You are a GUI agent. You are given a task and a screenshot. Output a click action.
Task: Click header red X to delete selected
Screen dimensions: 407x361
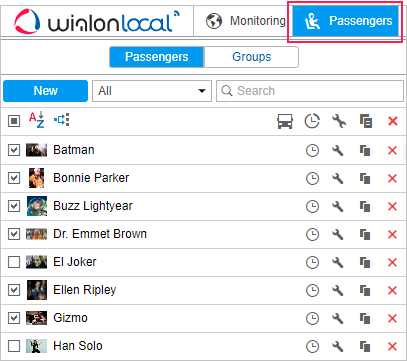pos(393,121)
